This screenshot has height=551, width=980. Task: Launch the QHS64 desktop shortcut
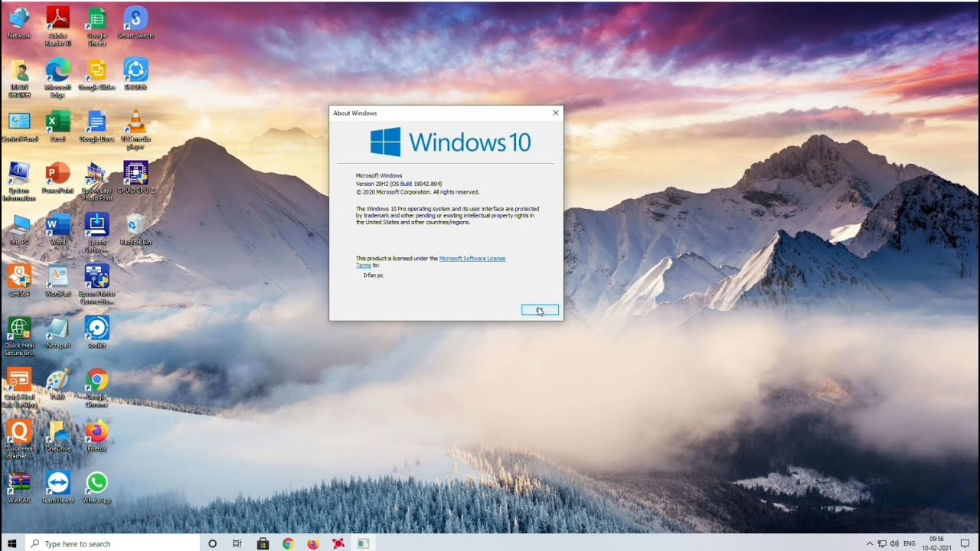click(x=19, y=281)
